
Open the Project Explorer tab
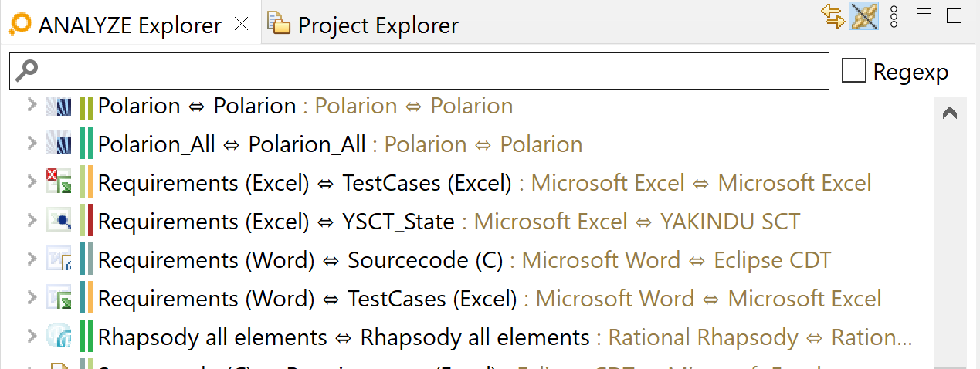tap(363, 25)
